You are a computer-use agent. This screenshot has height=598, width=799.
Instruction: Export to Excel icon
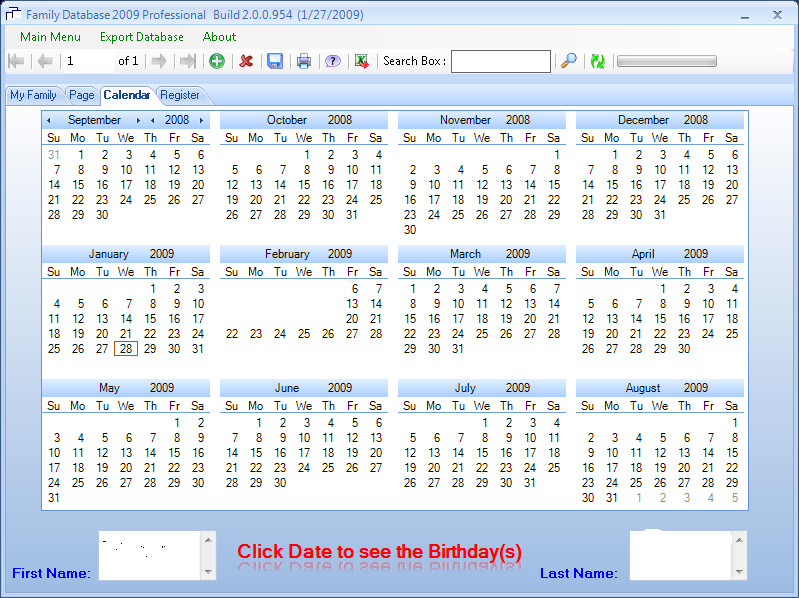[x=361, y=62]
